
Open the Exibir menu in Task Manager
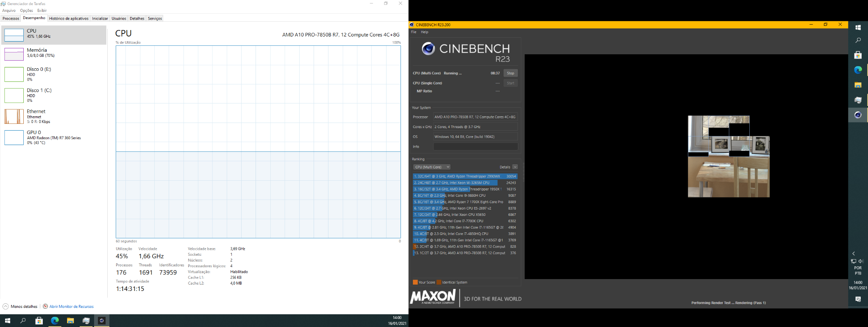click(x=42, y=11)
